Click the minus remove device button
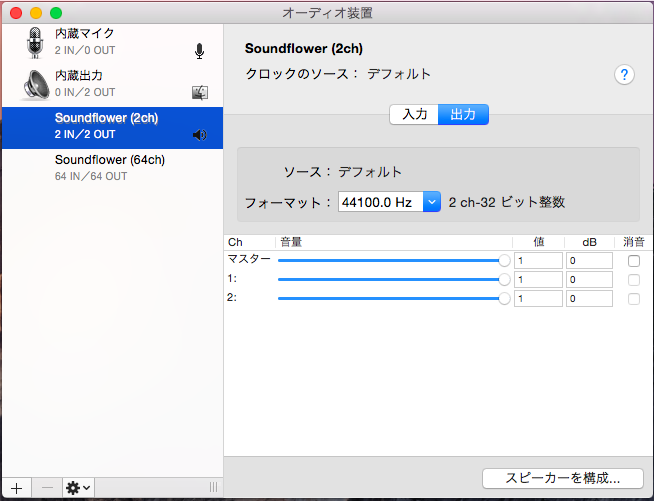 tap(47, 488)
